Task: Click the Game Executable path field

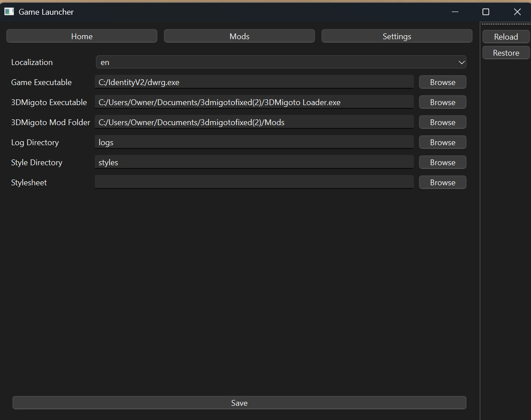Action: click(254, 82)
